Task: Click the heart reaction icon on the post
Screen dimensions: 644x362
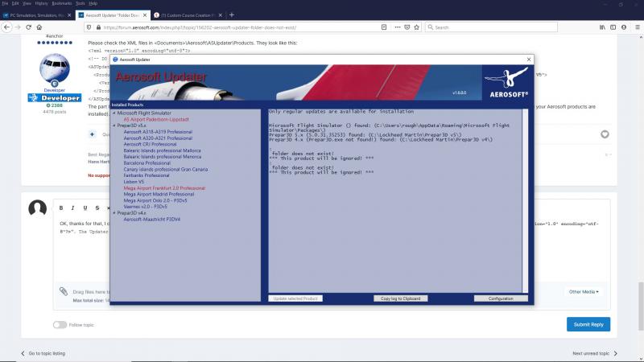Action: coord(605,134)
